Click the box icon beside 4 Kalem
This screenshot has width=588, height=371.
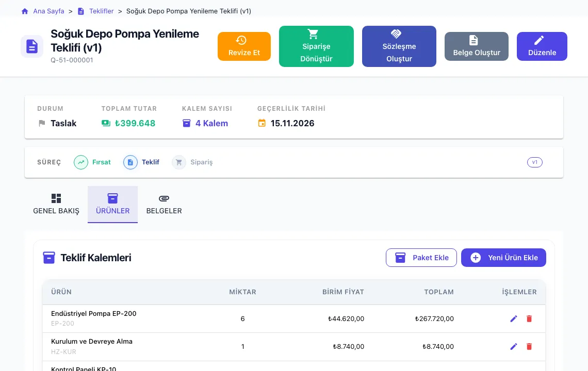[x=186, y=123]
